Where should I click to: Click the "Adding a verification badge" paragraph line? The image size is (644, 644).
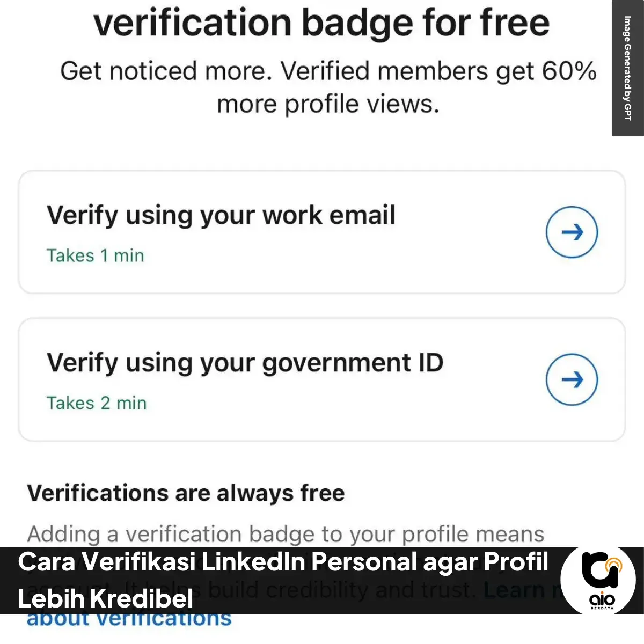pyautogui.click(x=286, y=534)
